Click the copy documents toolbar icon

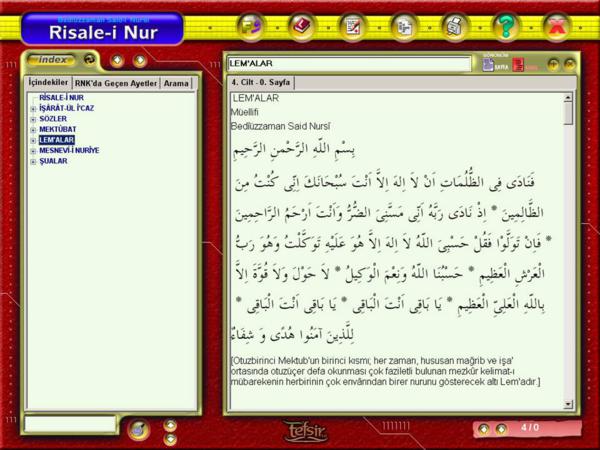404,27
